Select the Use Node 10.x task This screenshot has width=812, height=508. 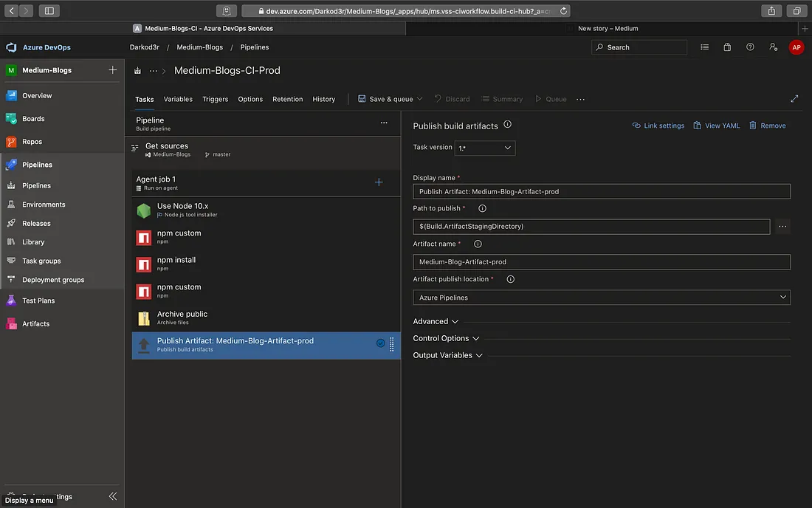coord(266,210)
